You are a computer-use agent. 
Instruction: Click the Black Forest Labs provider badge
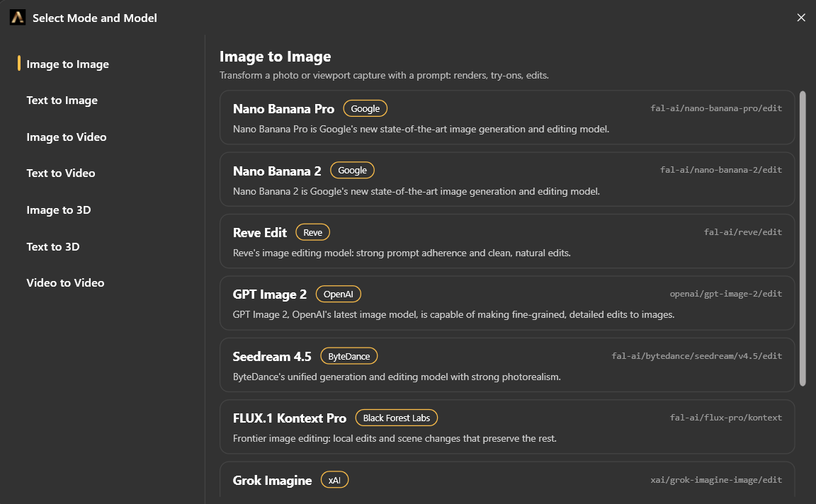tap(397, 418)
